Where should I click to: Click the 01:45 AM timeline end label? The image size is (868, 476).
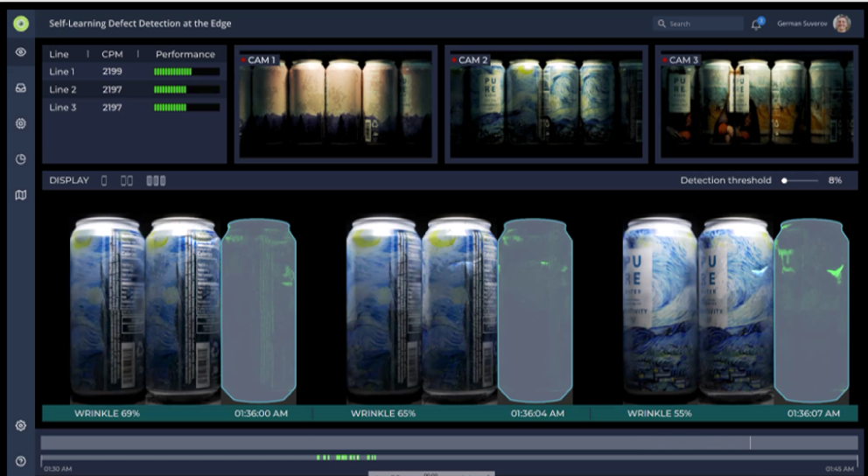coord(840,469)
